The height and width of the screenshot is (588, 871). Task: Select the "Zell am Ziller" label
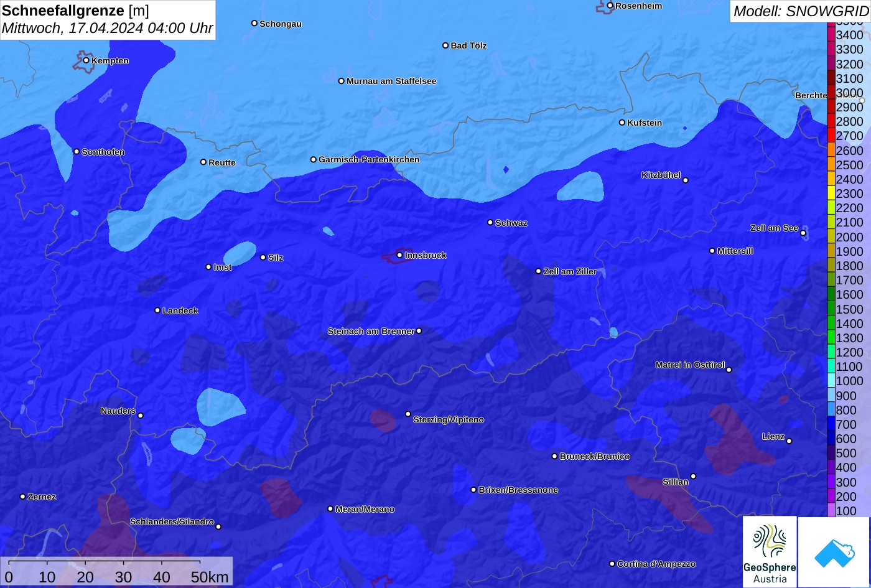pyautogui.click(x=570, y=271)
